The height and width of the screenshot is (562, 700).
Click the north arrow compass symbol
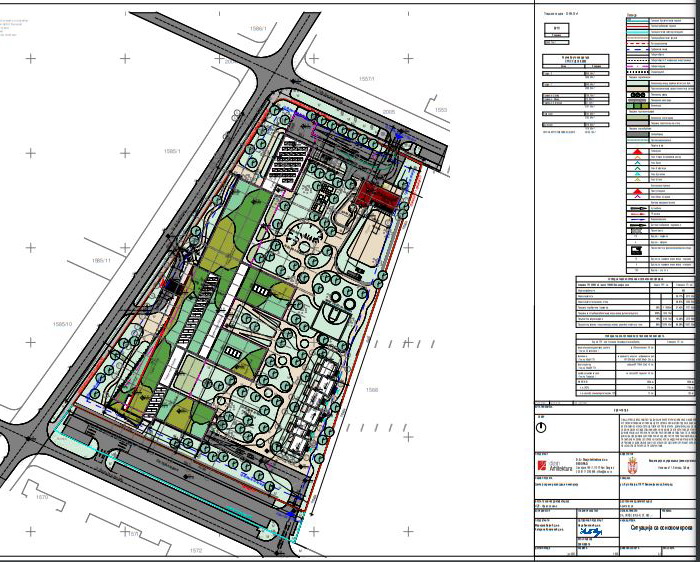[x=541, y=425]
